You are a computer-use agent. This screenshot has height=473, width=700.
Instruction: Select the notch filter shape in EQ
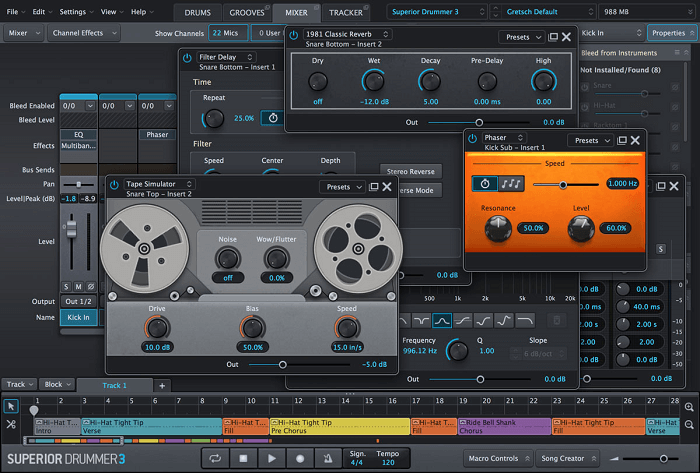click(x=421, y=320)
